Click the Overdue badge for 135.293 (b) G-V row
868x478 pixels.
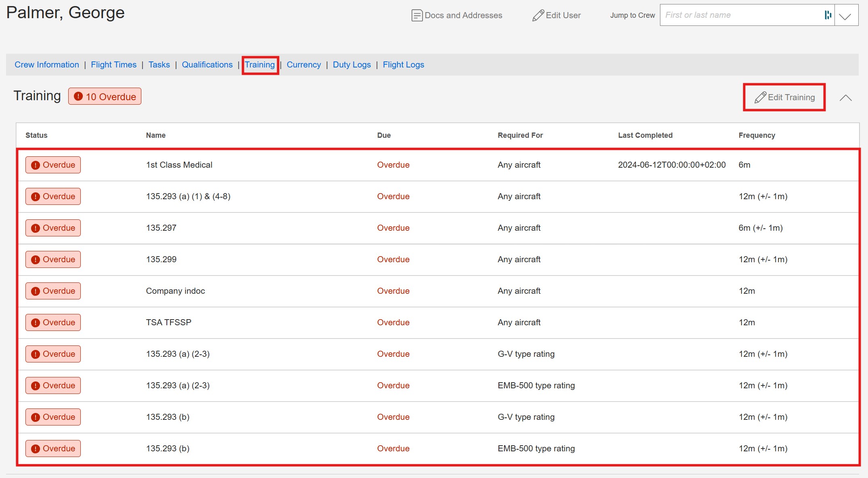pos(53,417)
